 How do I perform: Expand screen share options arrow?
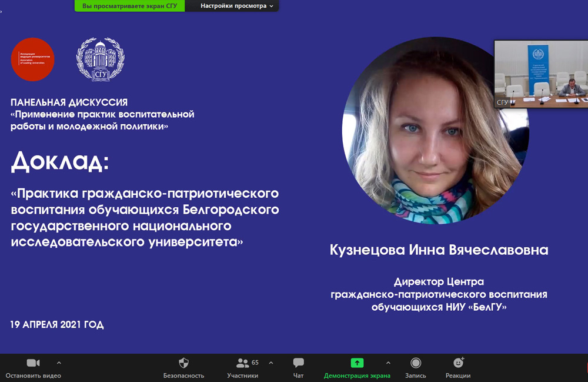(x=388, y=363)
